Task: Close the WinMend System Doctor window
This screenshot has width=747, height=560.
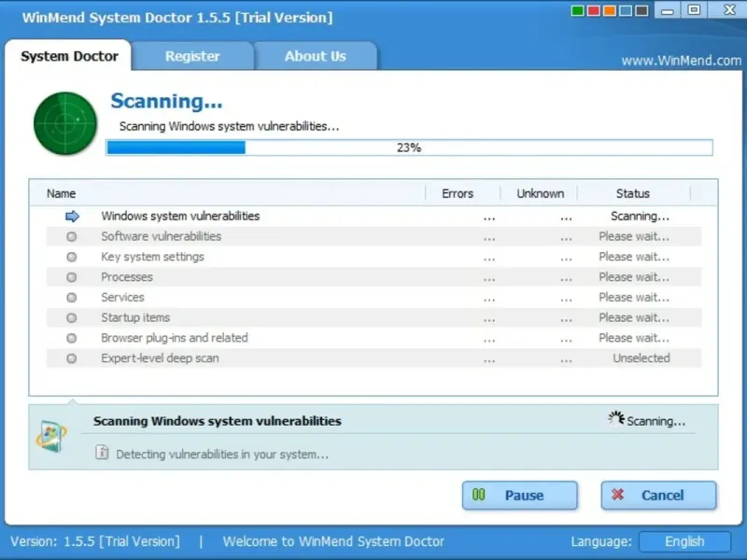Action: 728,10
